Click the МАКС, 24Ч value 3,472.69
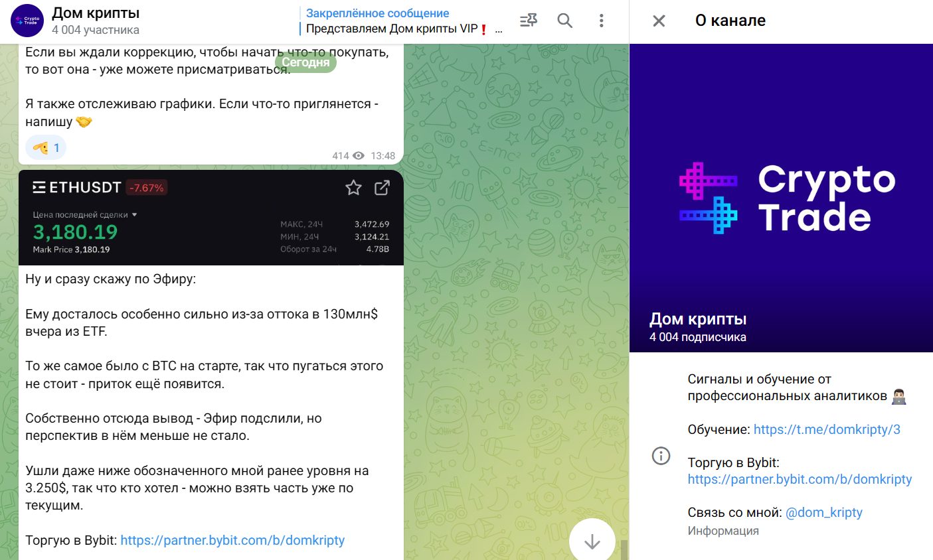This screenshot has height=560, width=933. tap(372, 224)
